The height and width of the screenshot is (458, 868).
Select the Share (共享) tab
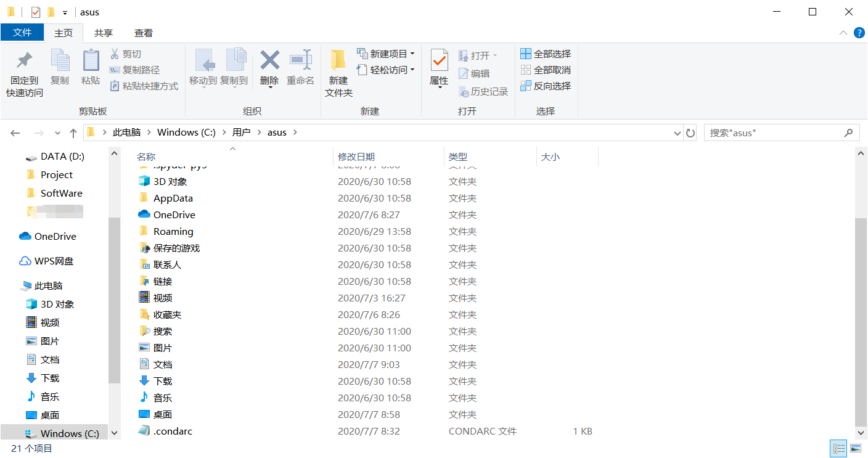(x=104, y=33)
